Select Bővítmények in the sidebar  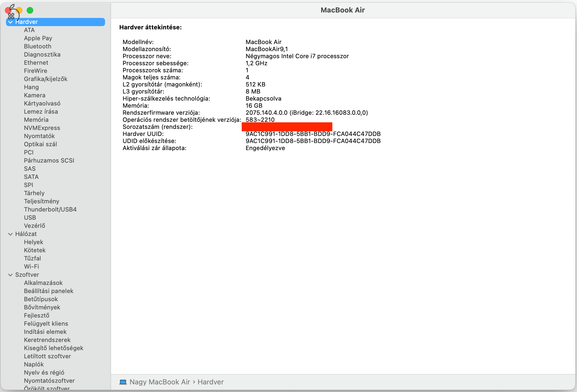pos(42,307)
